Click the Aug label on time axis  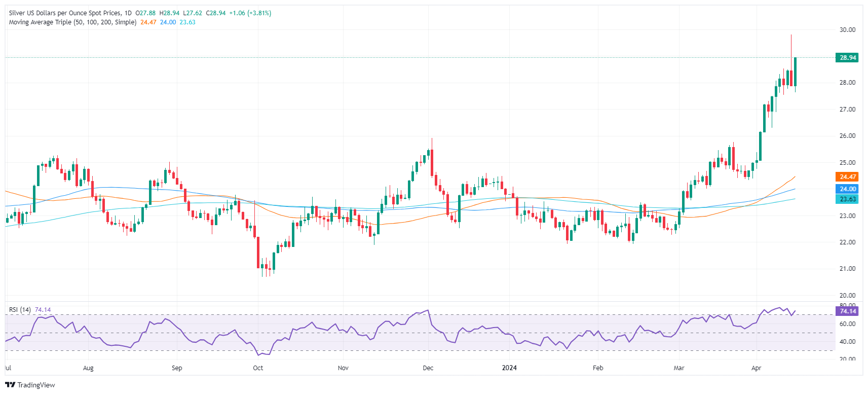pyautogui.click(x=88, y=368)
